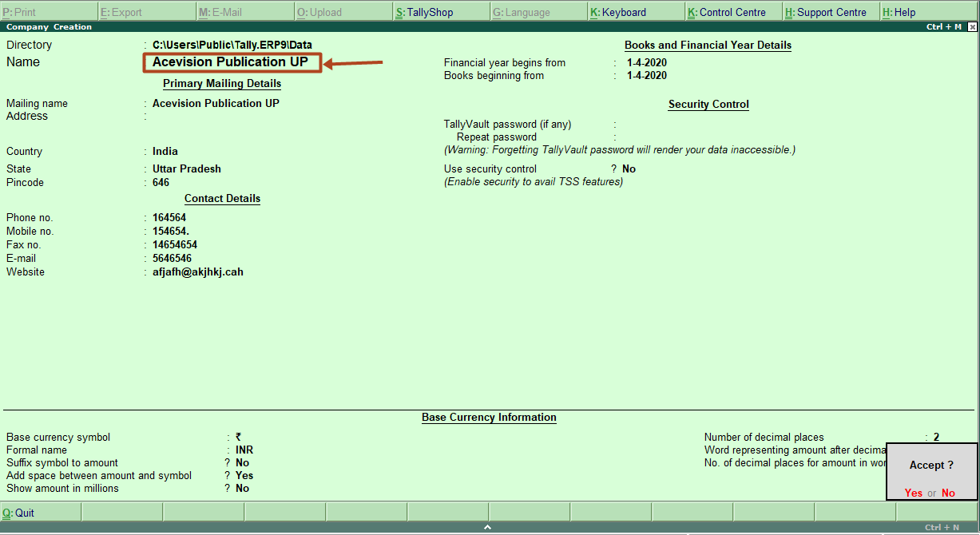Edit Number of decimal places value 2
This screenshot has width=980, height=535.
(x=937, y=438)
